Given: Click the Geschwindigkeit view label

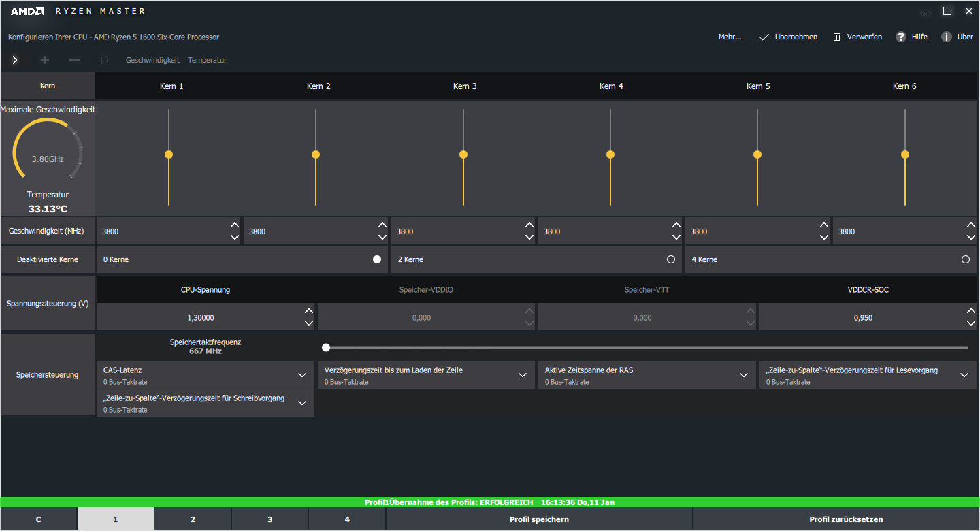Looking at the screenshot, I should (152, 60).
